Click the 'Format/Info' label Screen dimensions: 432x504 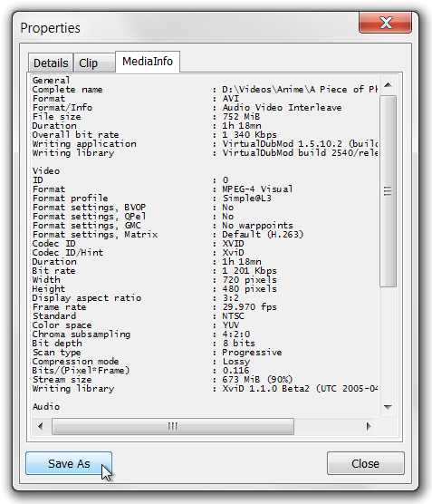point(62,107)
